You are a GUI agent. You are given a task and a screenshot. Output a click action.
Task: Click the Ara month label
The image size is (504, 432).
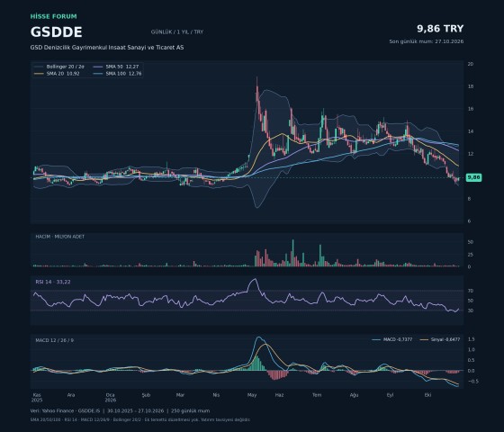point(71,395)
